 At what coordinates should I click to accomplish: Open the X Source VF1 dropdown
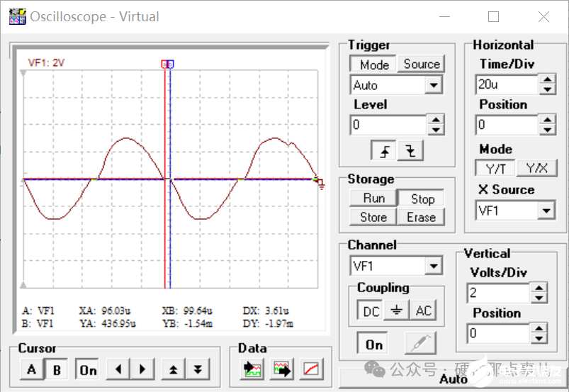tap(546, 210)
